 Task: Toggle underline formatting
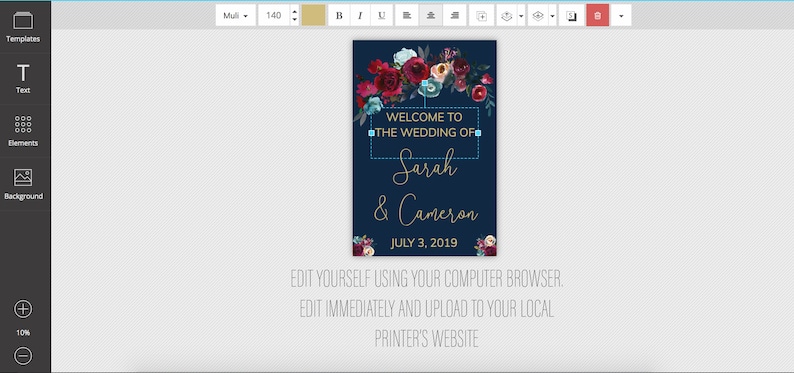coord(382,16)
